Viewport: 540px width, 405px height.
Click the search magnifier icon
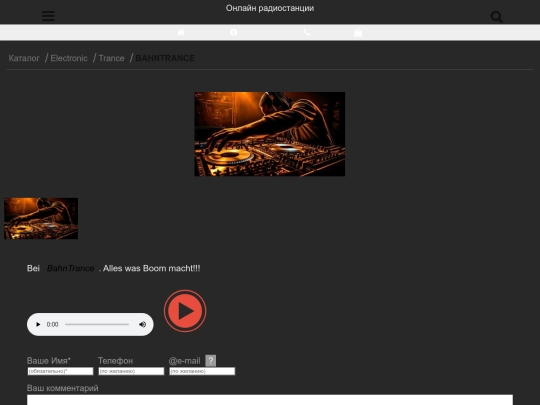[x=497, y=17]
